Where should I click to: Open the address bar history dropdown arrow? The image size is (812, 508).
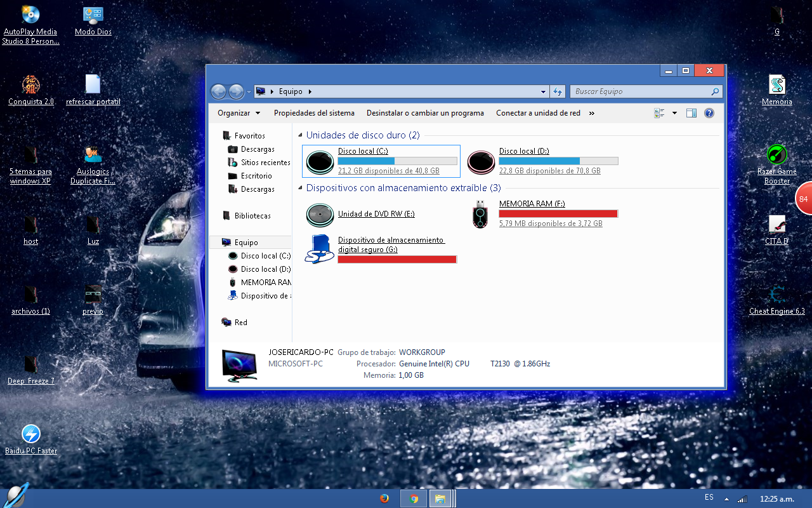(543, 91)
